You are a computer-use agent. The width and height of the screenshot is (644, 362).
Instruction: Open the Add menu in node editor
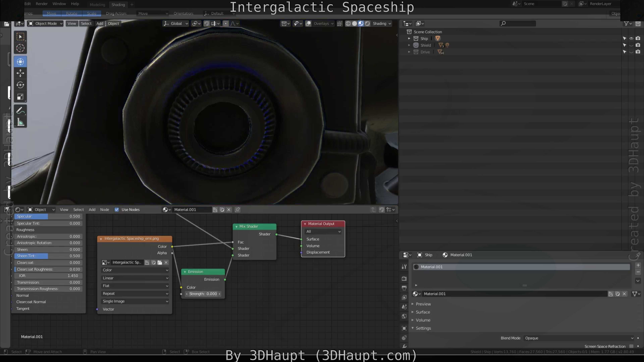coord(92,210)
